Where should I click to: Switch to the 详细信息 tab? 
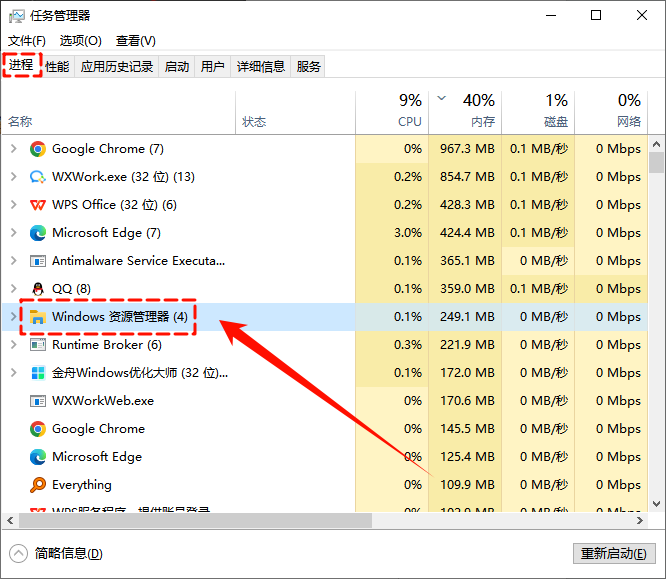click(x=260, y=67)
